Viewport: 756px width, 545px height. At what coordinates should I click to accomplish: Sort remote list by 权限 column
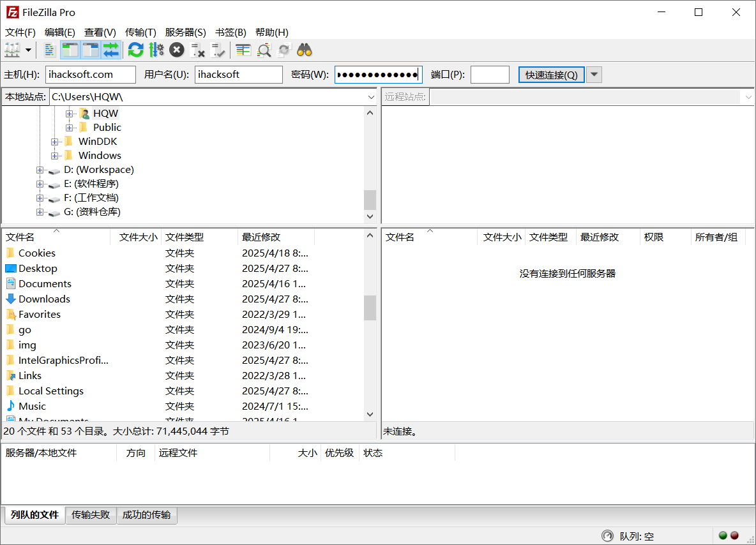[x=665, y=237]
